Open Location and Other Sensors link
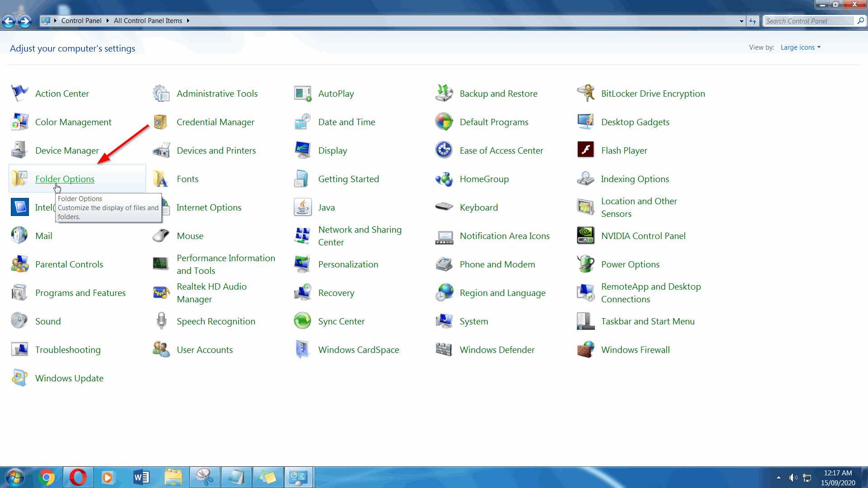This screenshot has width=868, height=488. 639,207
